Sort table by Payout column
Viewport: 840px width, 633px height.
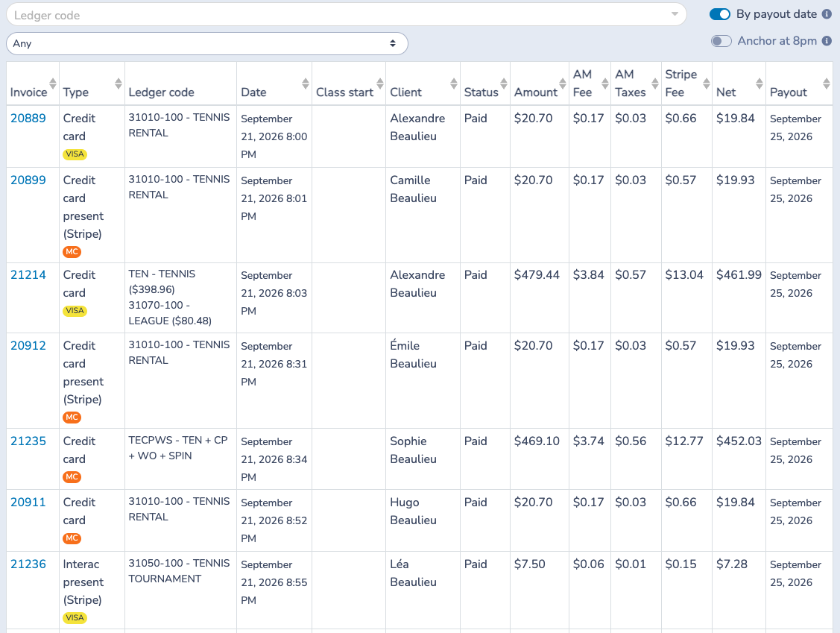826,84
